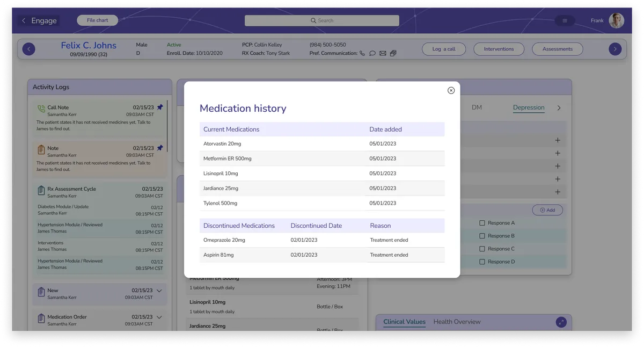Switch to the DM tab
The width and height of the screenshot is (644, 347).
point(477,107)
